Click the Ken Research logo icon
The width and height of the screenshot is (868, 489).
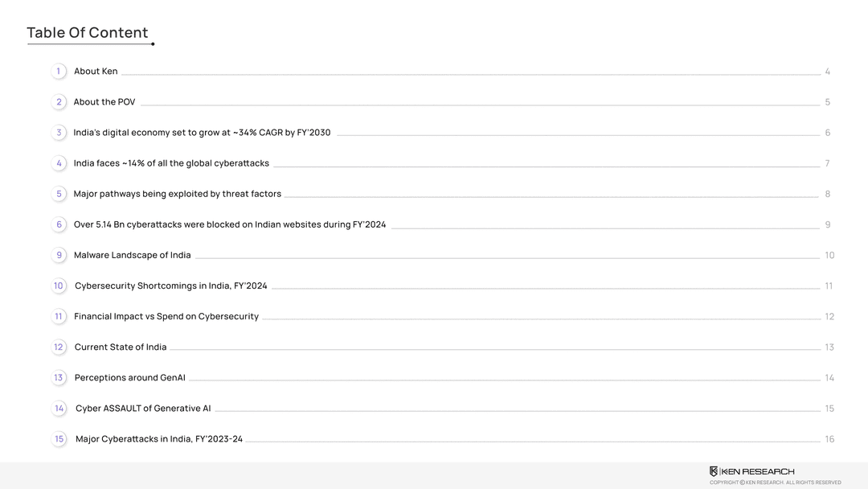714,471
